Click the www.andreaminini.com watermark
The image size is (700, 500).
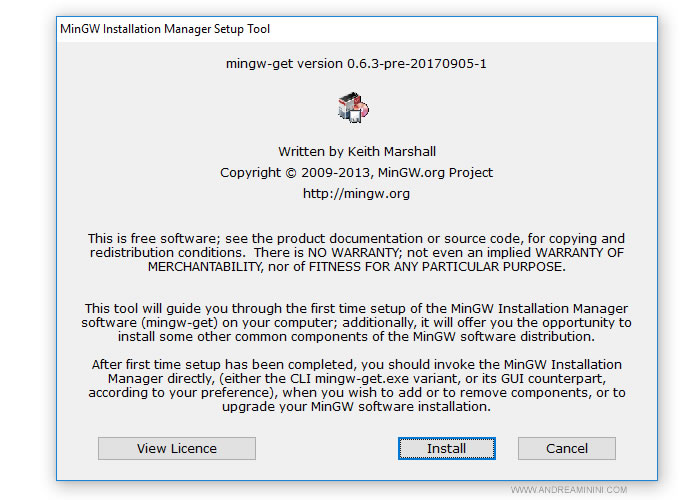(569, 490)
